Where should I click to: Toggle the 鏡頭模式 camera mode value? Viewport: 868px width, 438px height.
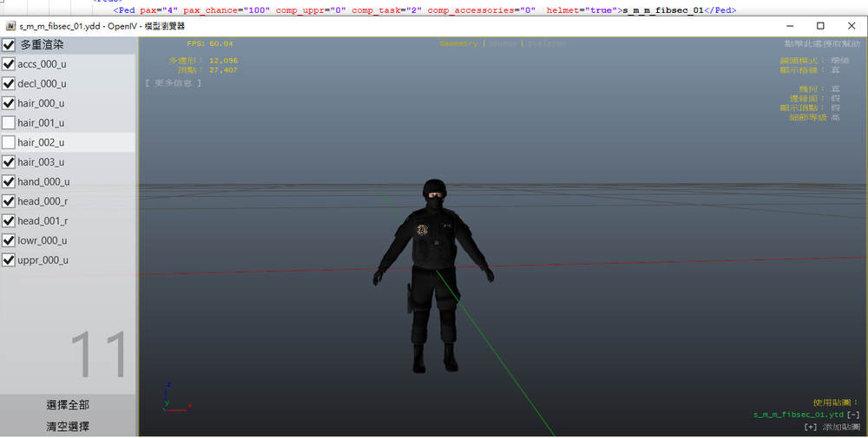click(x=838, y=61)
